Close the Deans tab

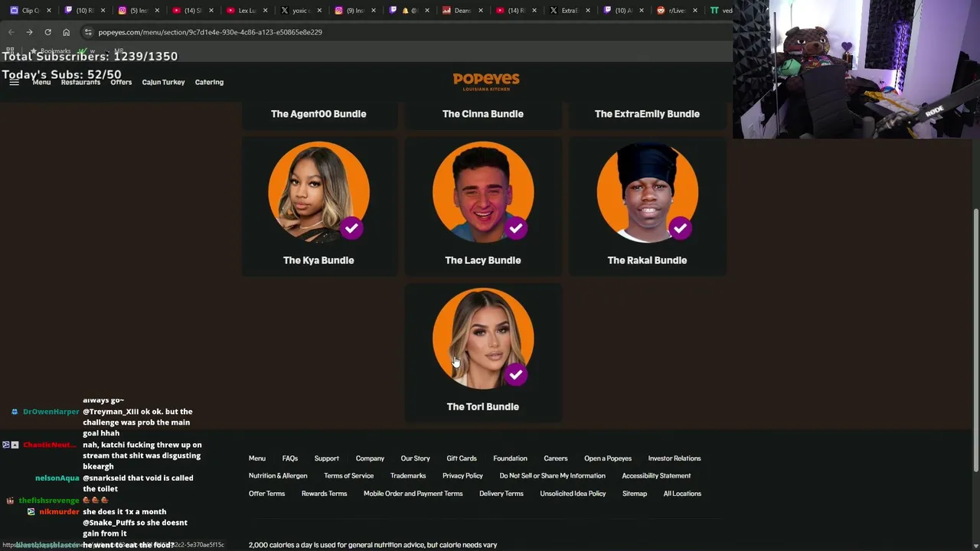coord(482,11)
